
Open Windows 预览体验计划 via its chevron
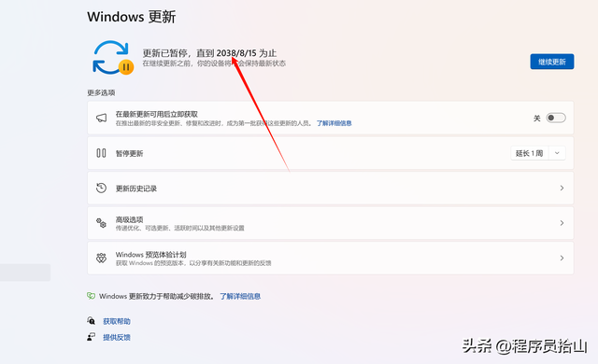pos(562,259)
